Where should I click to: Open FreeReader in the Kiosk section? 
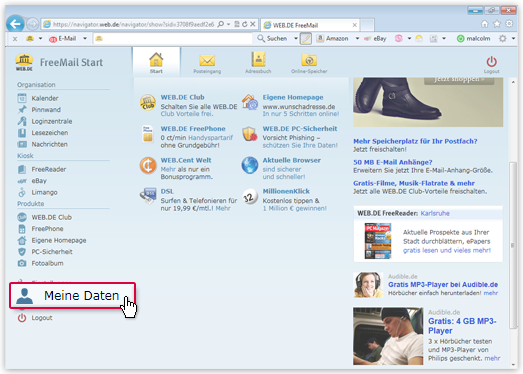42,169
